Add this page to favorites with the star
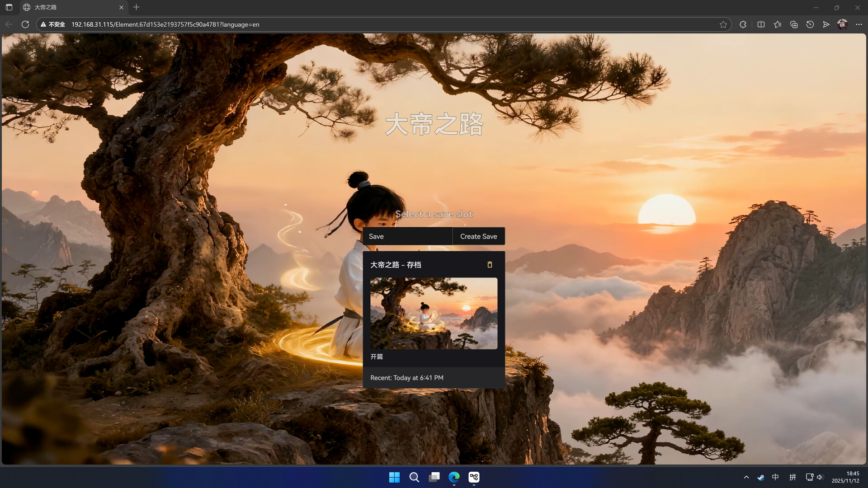The height and width of the screenshot is (488, 868). click(x=724, y=24)
